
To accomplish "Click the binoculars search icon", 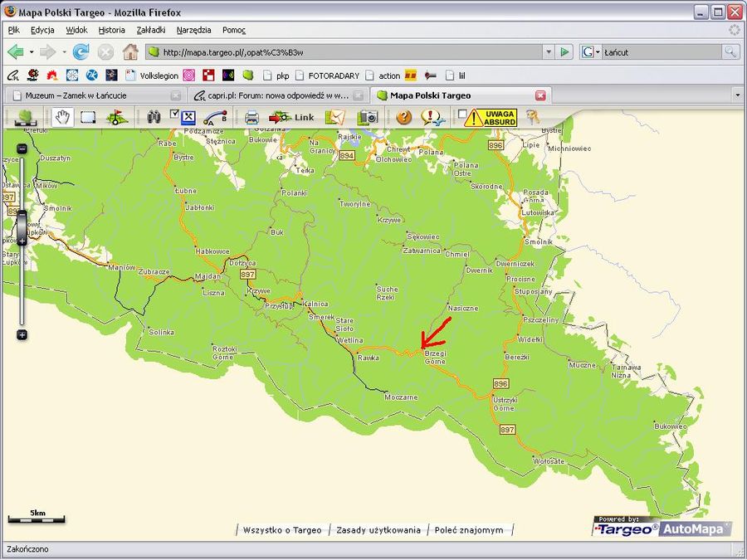I will click(154, 117).
